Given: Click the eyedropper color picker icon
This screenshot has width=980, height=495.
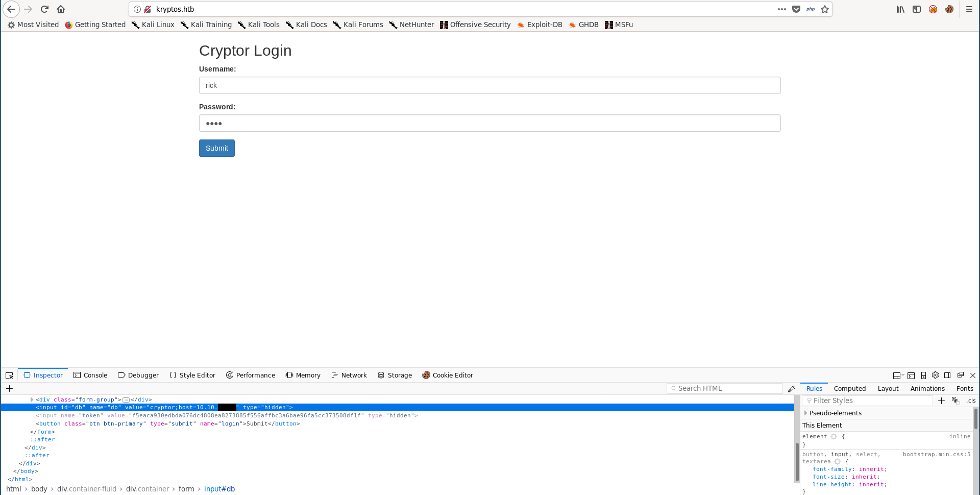Looking at the screenshot, I should click(791, 389).
